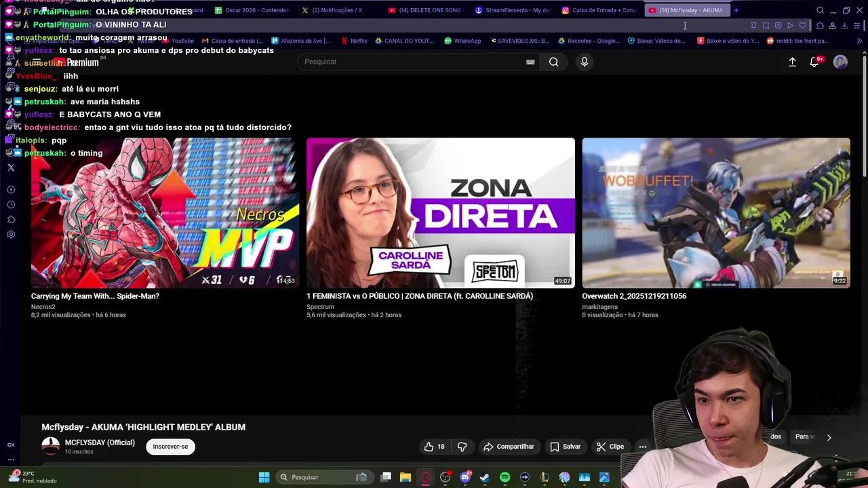The height and width of the screenshot is (488, 868).
Task: Open weather widget 23°C Pred. nublado
Action: (x=33, y=477)
